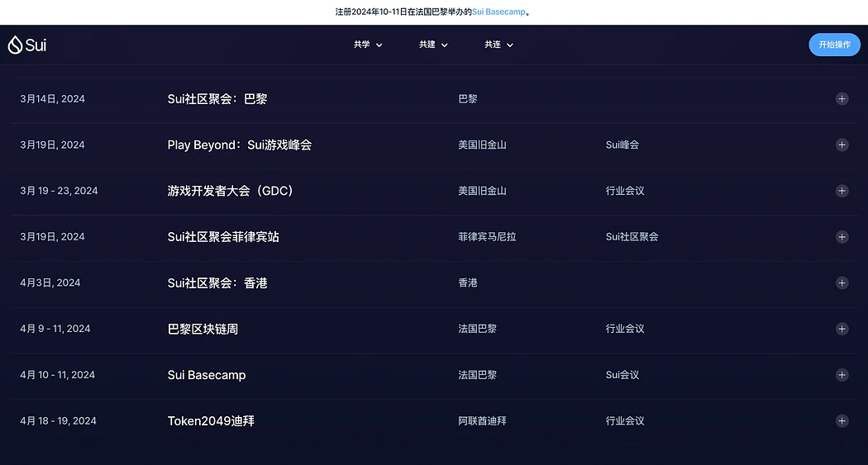Select the Sui社区聚会：巴黎 event title
The width and height of the screenshot is (868, 465).
pyautogui.click(x=217, y=99)
